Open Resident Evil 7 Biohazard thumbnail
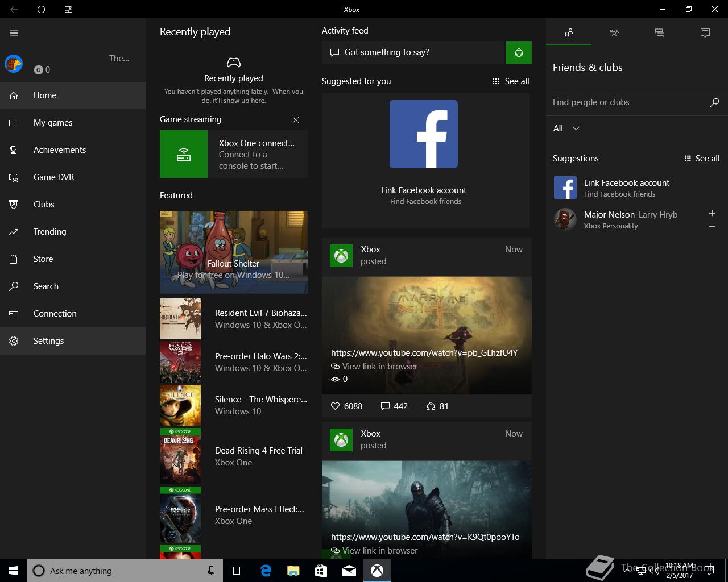This screenshot has width=728, height=582. click(180, 319)
